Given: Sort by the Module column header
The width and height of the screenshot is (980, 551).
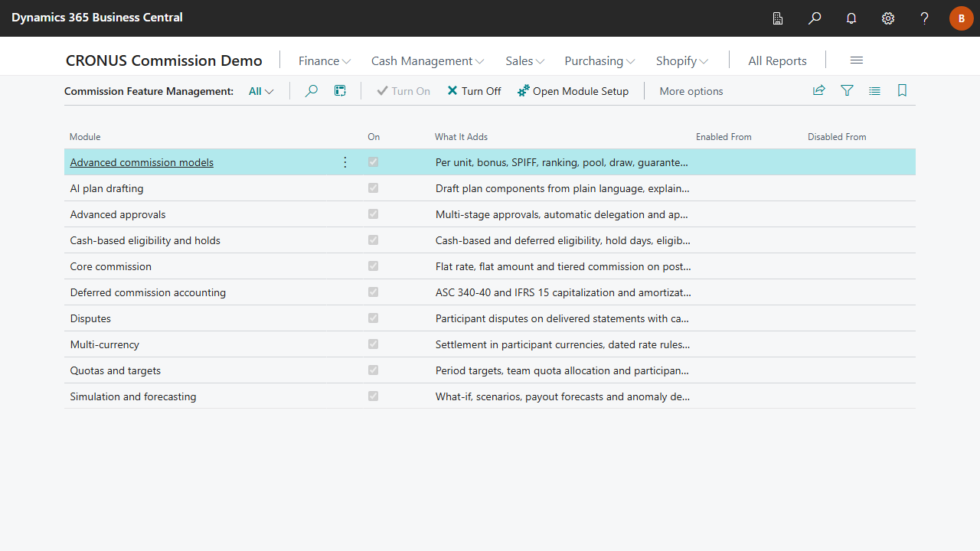Looking at the screenshot, I should (85, 137).
